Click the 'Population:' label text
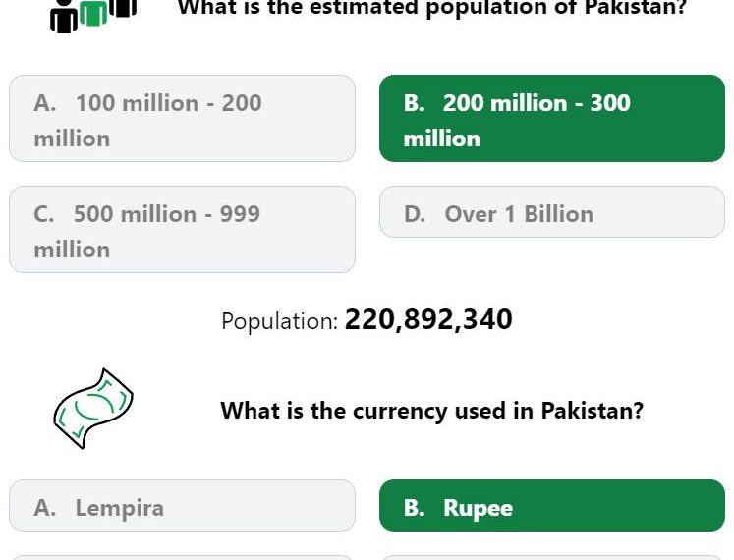The width and height of the screenshot is (734, 560). (x=279, y=321)
